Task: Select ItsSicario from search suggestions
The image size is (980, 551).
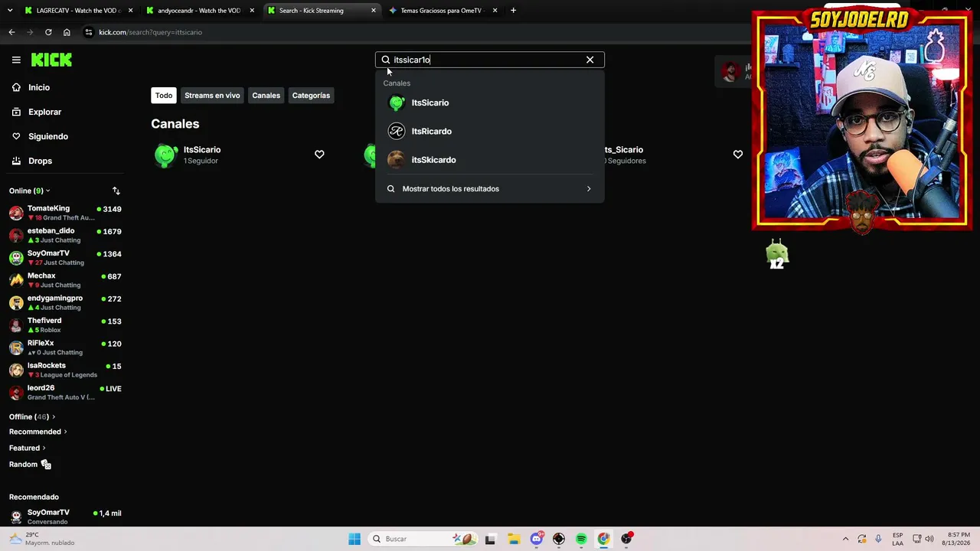Action: pyautogui.click(x=489, y=103)
